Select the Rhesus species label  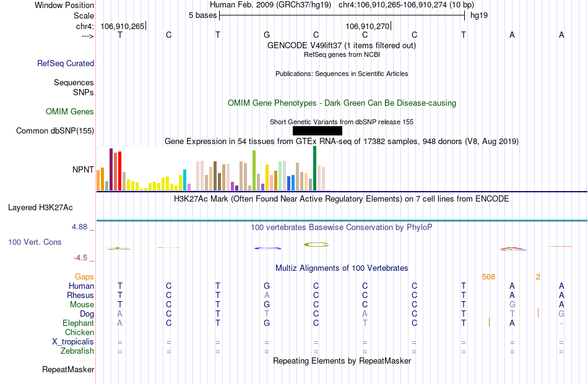point(80,295)
